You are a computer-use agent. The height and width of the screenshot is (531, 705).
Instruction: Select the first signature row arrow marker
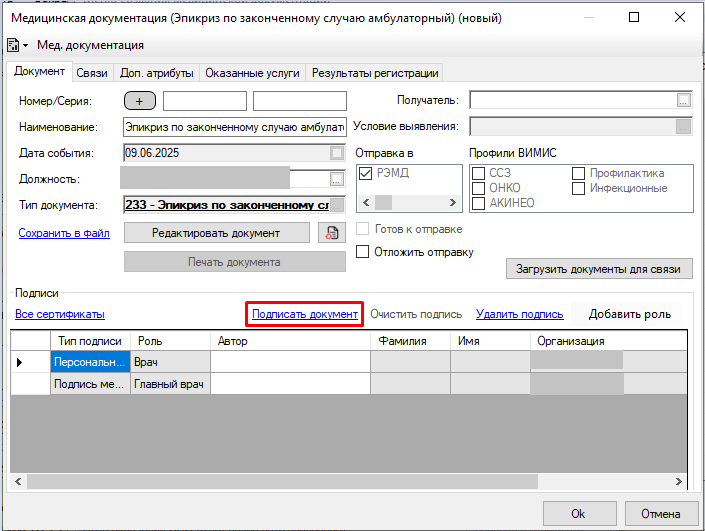(x=20, y=362)
